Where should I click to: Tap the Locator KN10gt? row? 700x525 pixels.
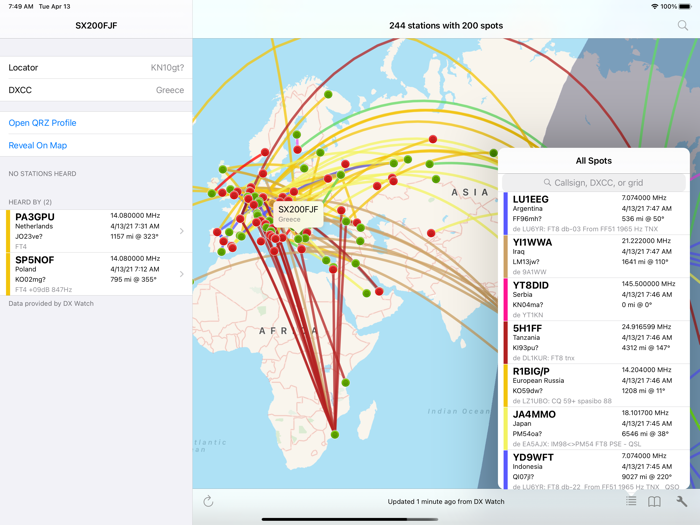(x=96, y=67)
